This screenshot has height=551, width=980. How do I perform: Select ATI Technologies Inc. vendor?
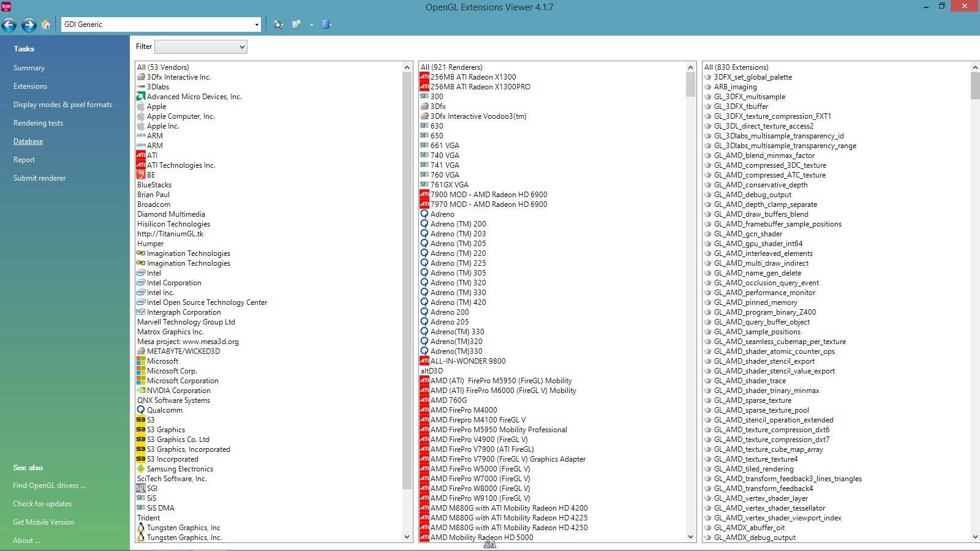point(176,165)
